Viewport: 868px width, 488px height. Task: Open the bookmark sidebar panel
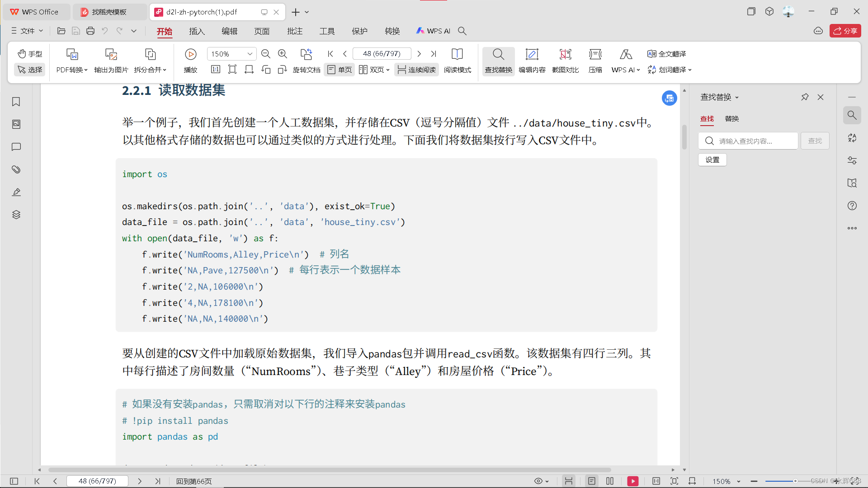[16, 102]
